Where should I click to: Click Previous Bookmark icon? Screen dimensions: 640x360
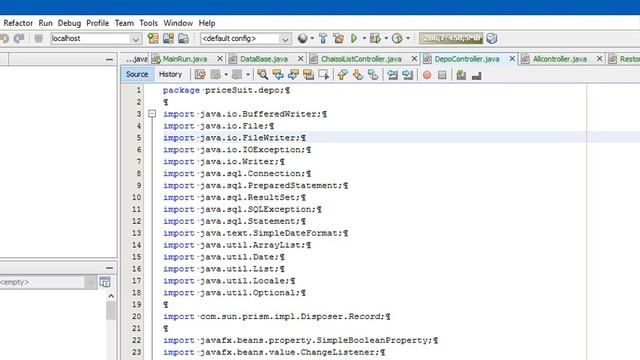(x=342, y=74)
